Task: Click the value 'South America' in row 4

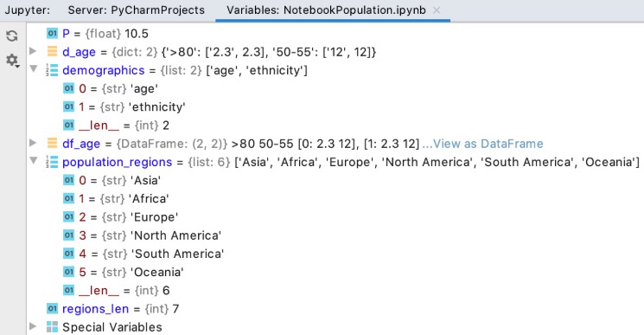Action: (177, 254)
